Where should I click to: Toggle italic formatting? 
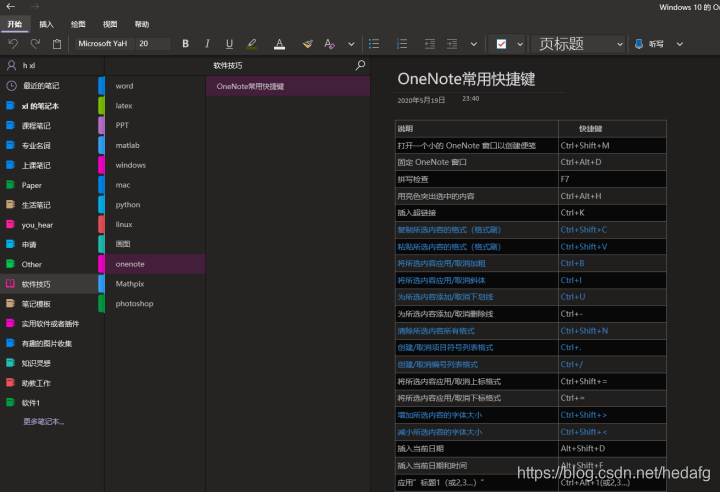pos(207,44)
